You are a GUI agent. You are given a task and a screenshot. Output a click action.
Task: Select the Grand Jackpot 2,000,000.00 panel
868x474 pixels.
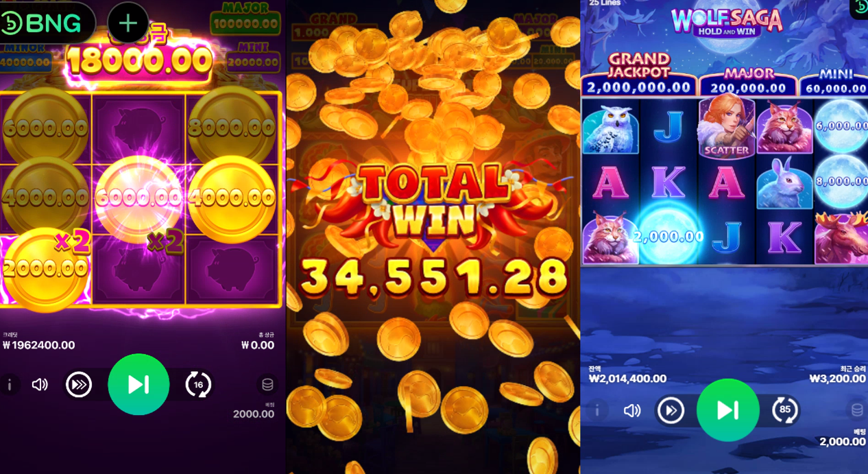(638, 75)
